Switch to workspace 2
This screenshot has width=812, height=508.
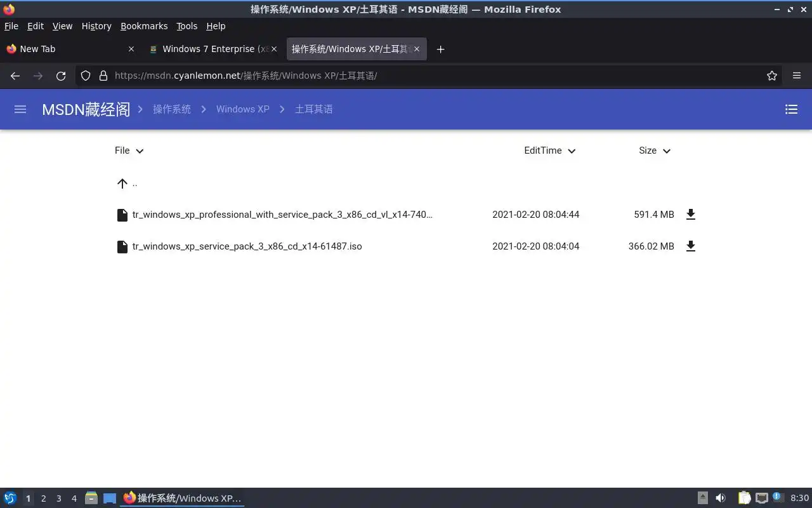tap(43, 498)
